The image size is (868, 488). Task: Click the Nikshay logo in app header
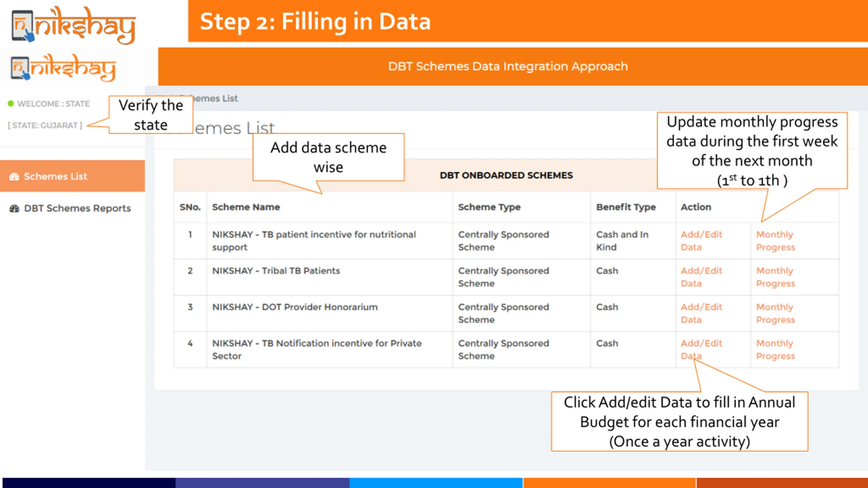pyautogui.click(x=63, y=68)
